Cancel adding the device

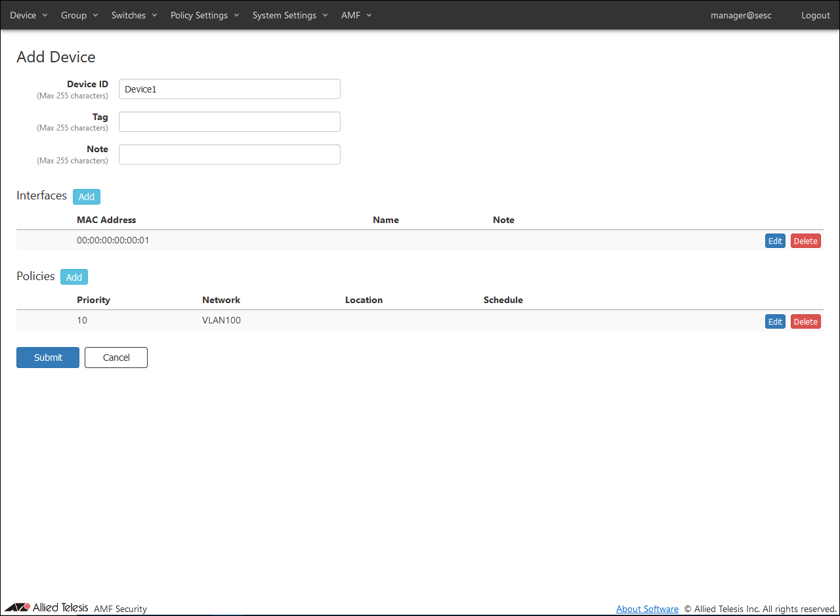(116, 358)
